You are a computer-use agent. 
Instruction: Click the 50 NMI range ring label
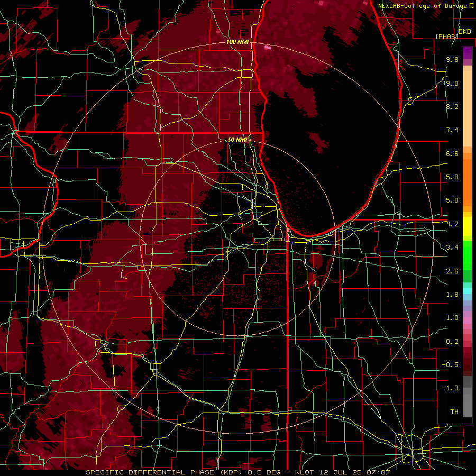point(237,140)
